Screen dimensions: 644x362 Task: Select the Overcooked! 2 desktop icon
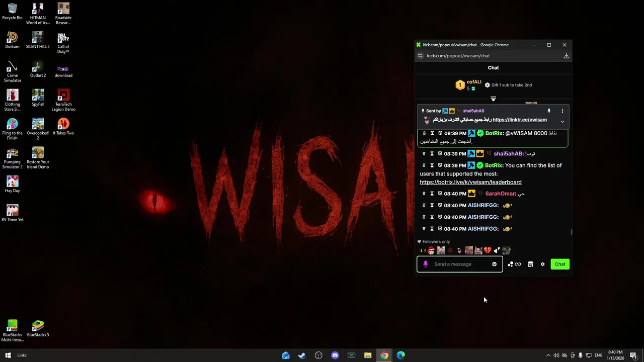[38, 129]
